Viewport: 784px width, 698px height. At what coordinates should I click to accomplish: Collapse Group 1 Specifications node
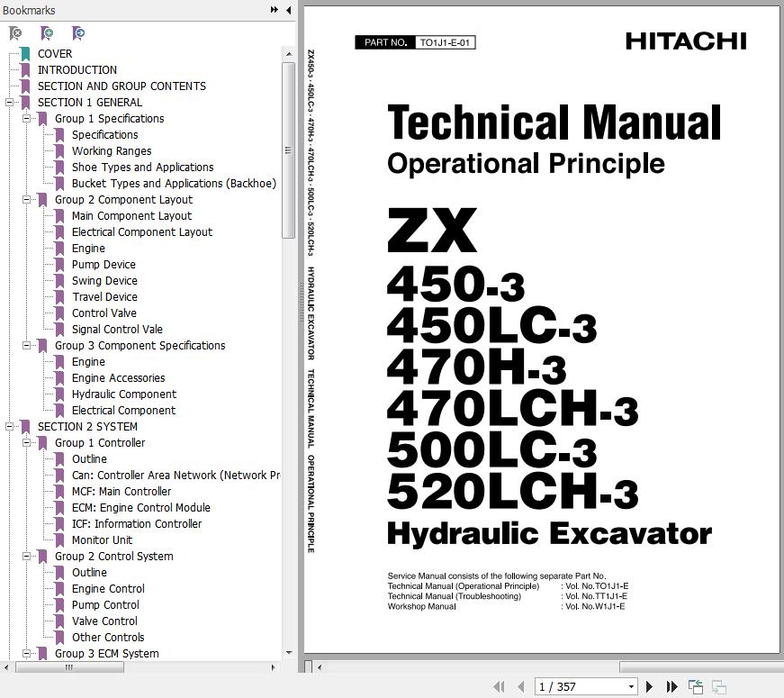[26, 119]
